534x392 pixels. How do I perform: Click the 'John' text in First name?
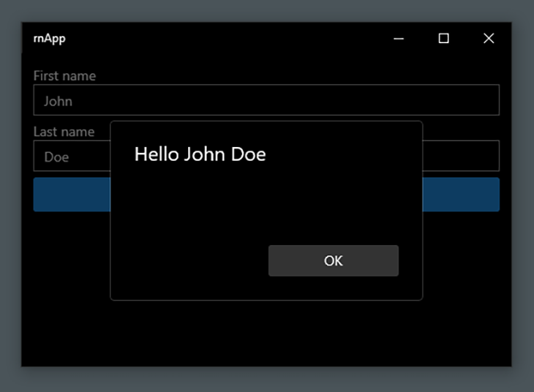pyautogui.click(x=58, y=101)
